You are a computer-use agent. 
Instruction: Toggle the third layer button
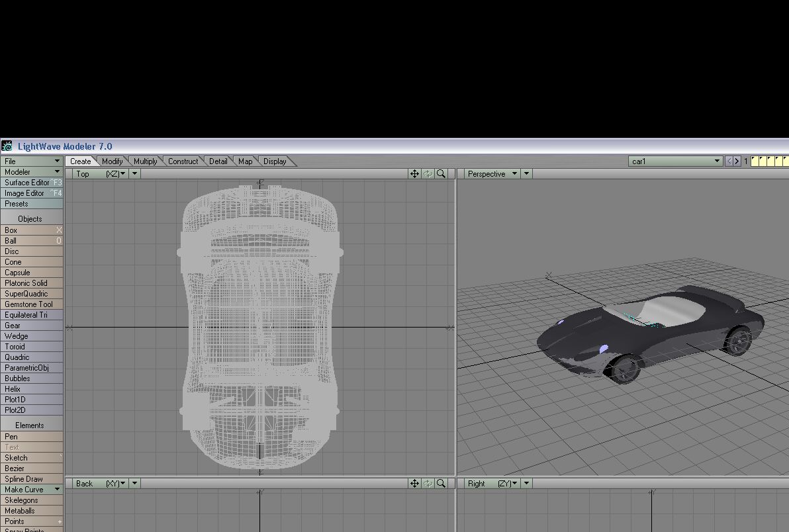771,161
